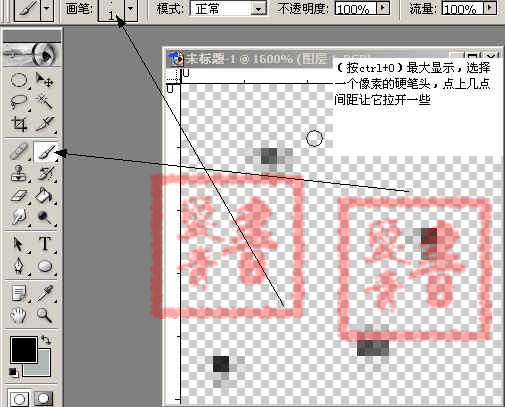Select the Move tool
The height and width of the screenshot is (407, 505).
[x=45, y=81]
